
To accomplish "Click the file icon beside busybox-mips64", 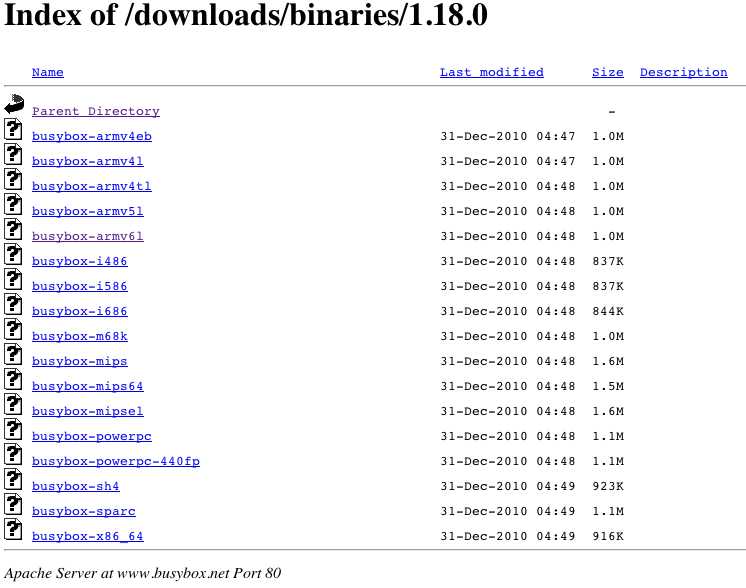I will pos(13,379).
